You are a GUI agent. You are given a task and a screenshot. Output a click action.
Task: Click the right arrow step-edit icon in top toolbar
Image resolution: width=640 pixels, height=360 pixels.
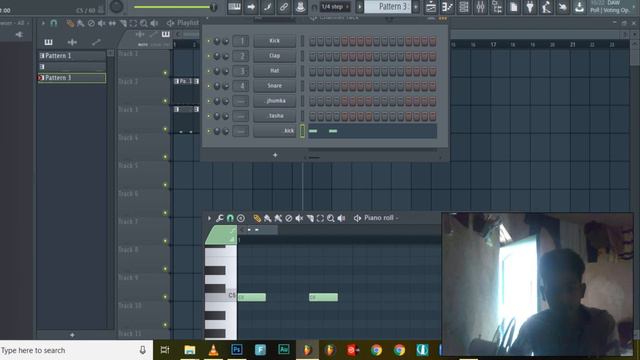pos(251,7)
